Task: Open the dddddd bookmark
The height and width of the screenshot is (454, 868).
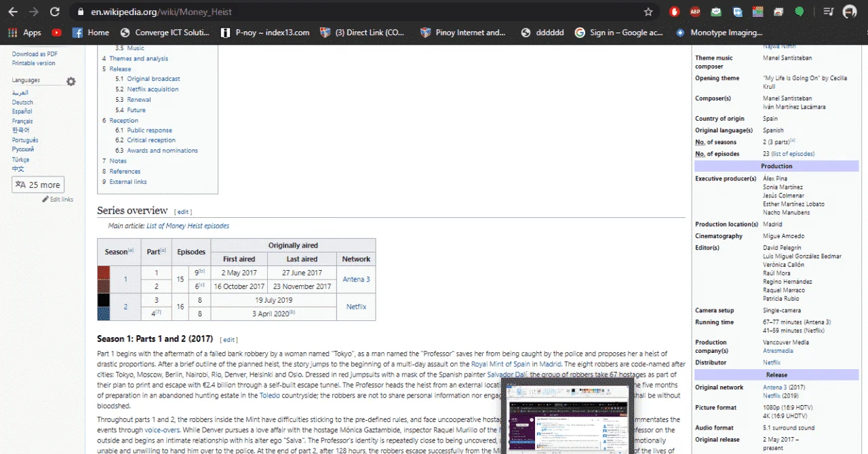Action: [542, 32]
